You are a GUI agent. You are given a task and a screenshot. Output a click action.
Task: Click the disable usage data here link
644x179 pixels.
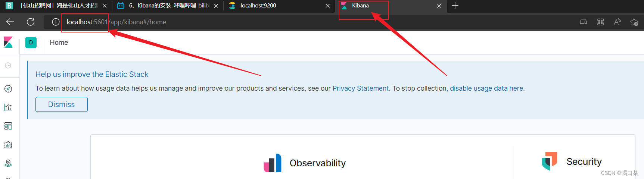(x=486, y=88)
